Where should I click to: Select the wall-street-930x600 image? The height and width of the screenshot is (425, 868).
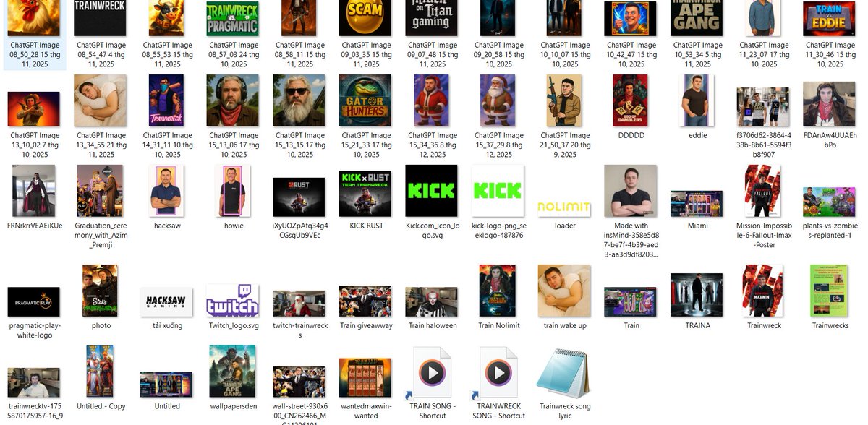299,382
